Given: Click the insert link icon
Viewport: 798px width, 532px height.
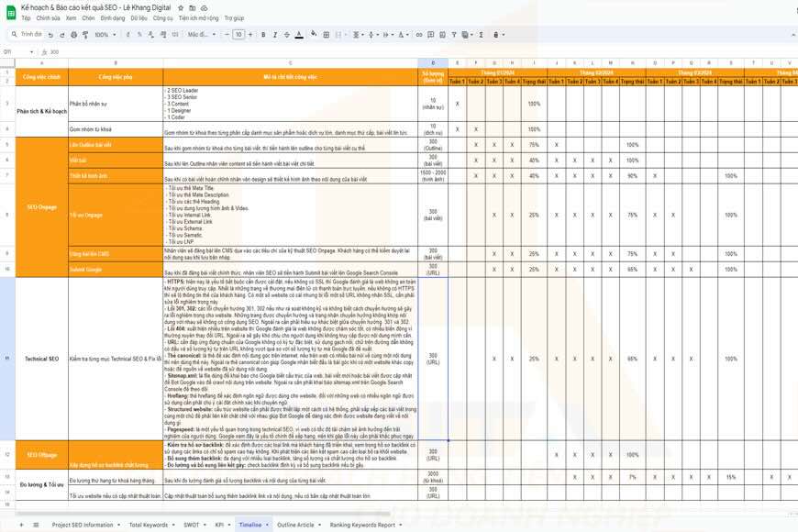Looking at the screenshot, I should pyautogui.click(x=419, y=35).
